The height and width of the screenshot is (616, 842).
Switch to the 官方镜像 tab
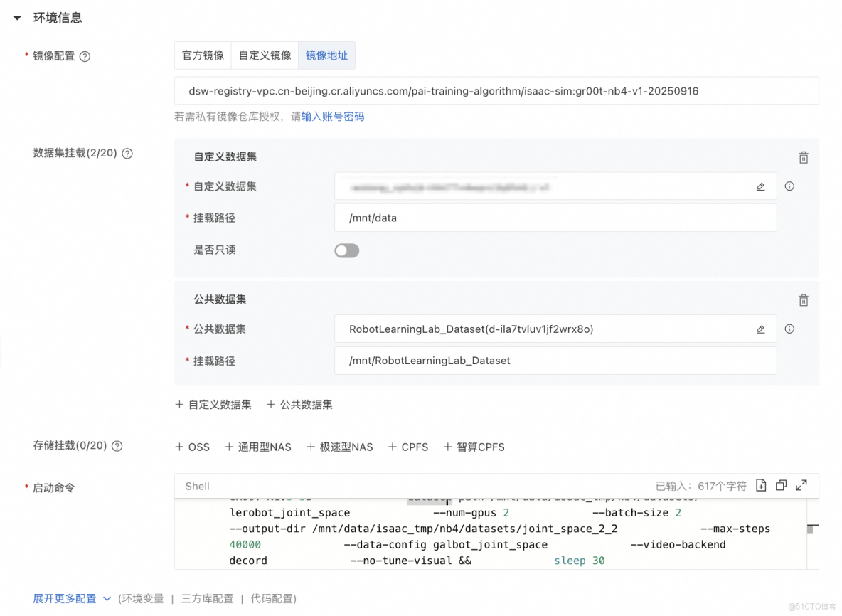pos(203,55)
